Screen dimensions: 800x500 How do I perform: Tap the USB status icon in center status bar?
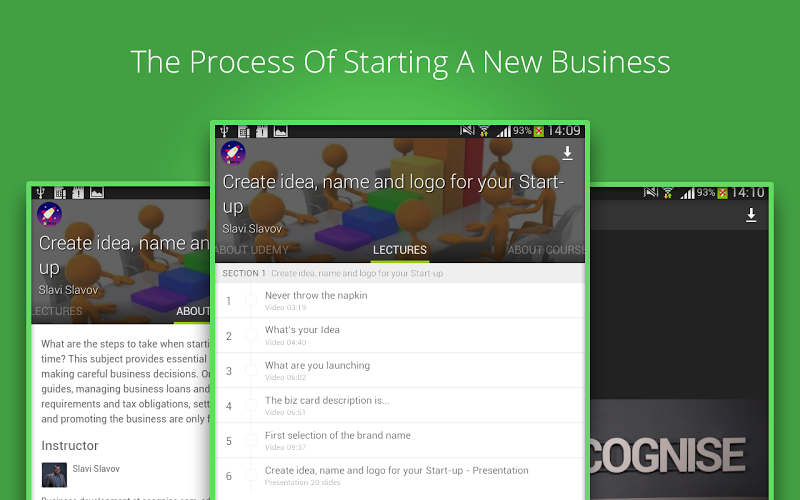click(x=224, y=132)
